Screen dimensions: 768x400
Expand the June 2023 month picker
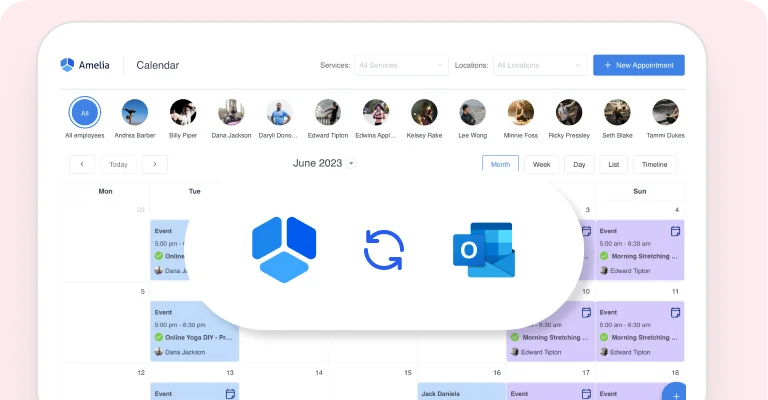(x=351, y=164)
